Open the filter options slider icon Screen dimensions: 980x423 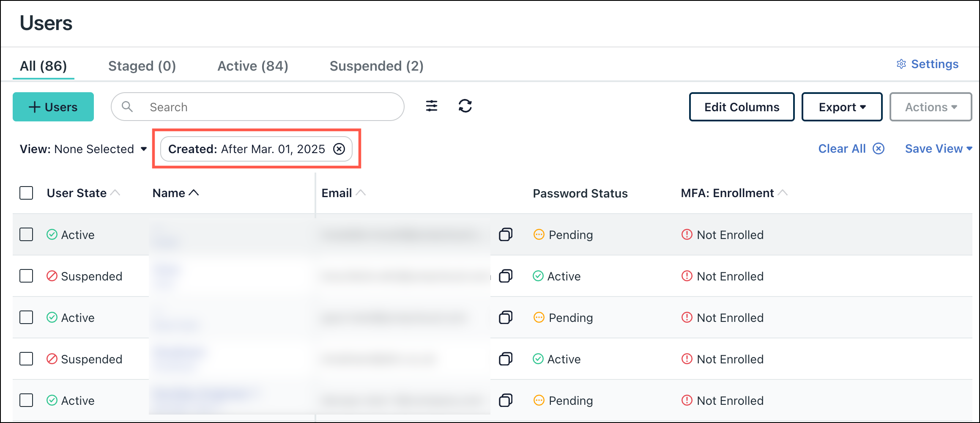pyautogui.click(x=431, y=106)
